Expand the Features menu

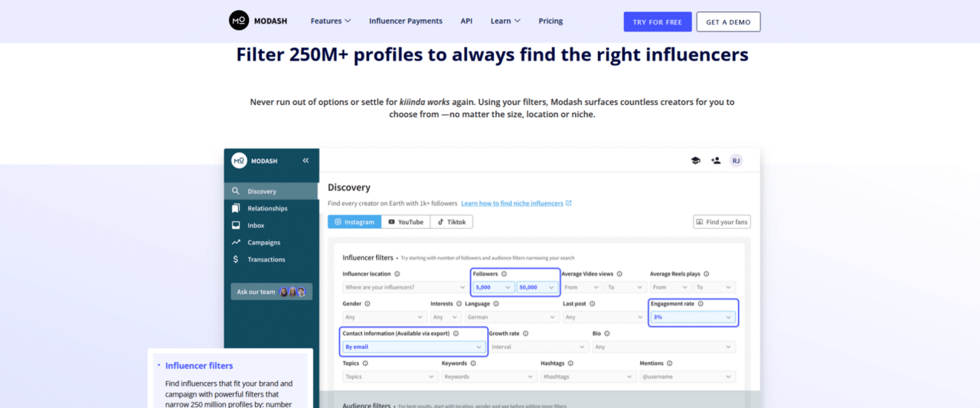(331, 21)
